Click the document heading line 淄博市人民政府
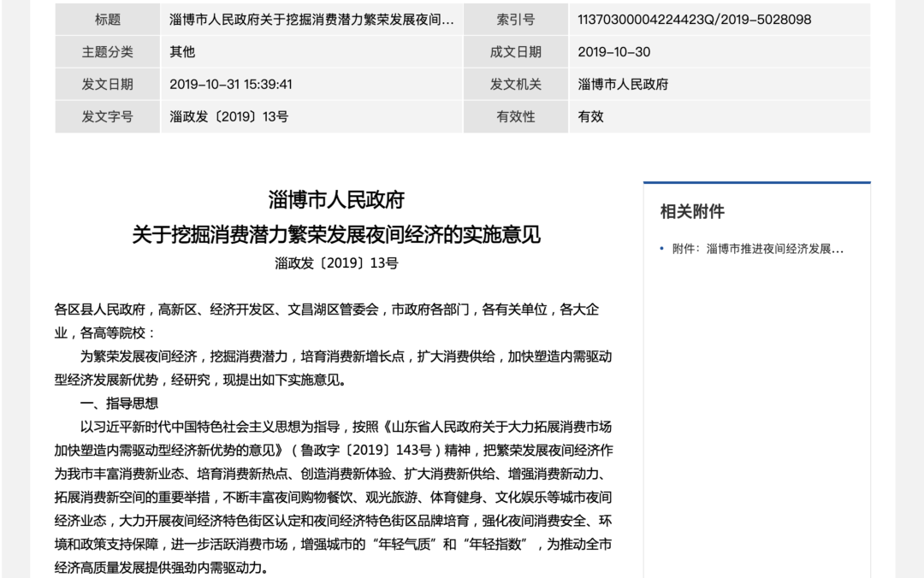This screenshot has width=924, height=578. 336,200
